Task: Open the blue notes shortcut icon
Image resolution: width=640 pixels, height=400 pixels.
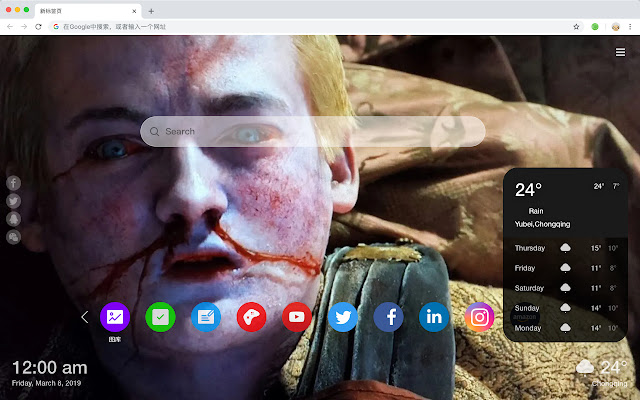Action: point(206,317)
